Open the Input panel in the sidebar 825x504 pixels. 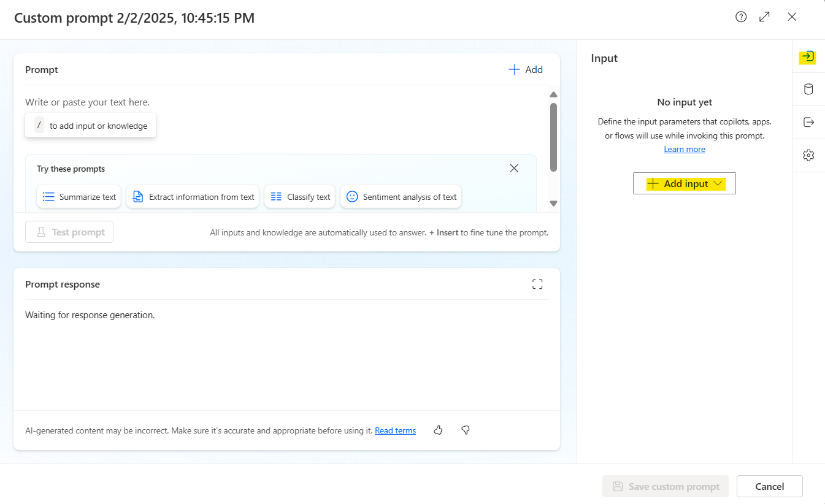pos(808,57)
